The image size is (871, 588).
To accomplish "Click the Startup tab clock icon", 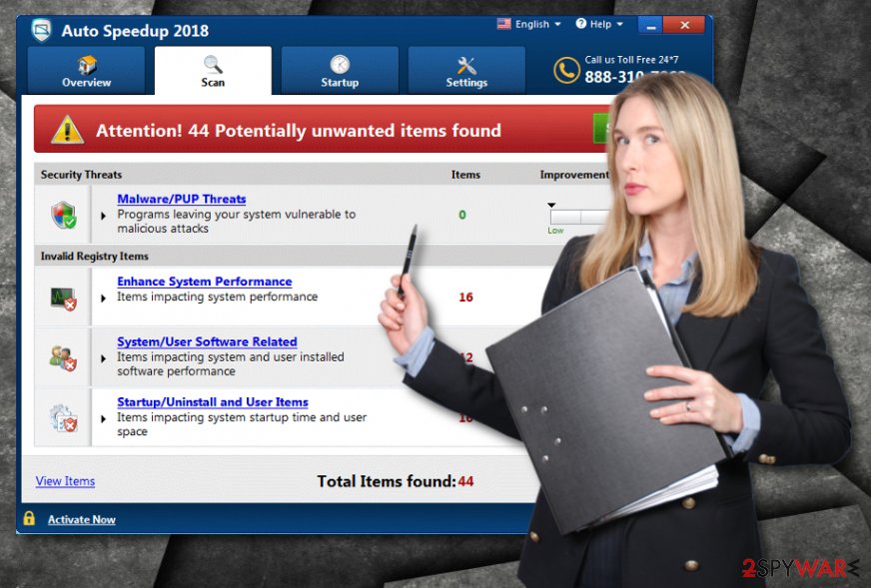I will (x=340, y=65).
